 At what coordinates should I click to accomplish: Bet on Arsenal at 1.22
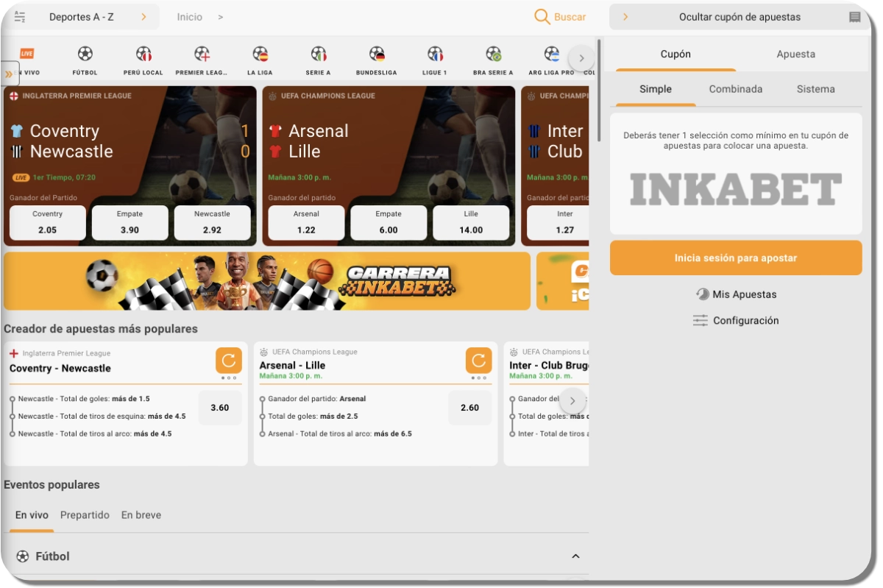[x=306, y=223]
